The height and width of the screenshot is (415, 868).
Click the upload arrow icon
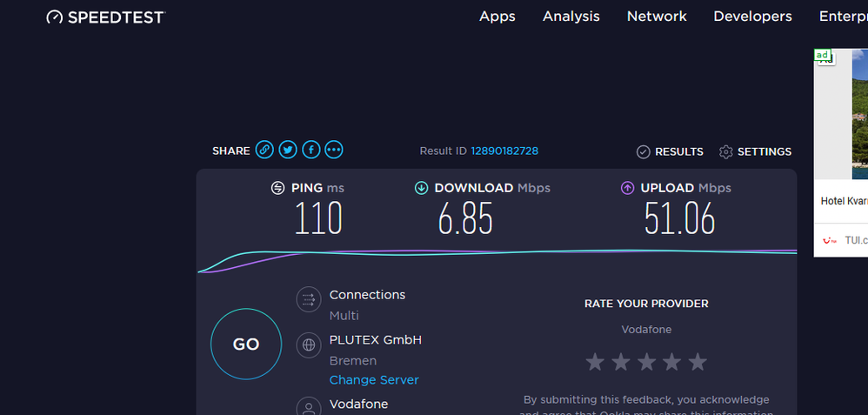[627, 188]
